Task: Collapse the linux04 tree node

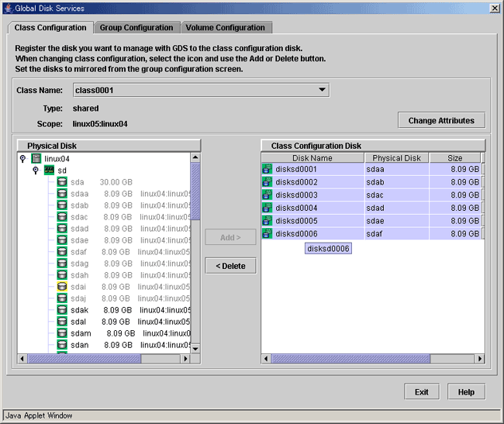Action: pyautogui.click(x=22, y=158)
